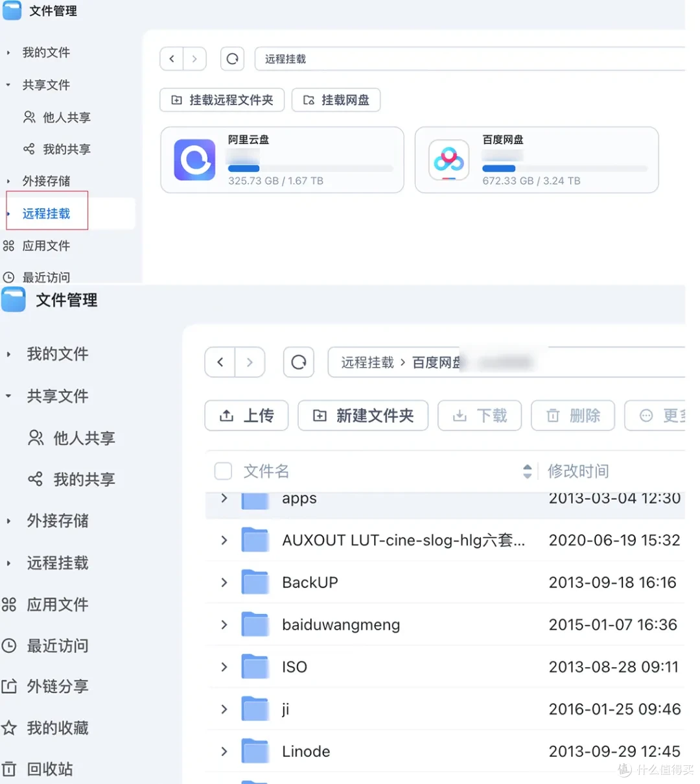Click the 我的共享 label in lower sidebar
The height and width of the screenshot is (784, 700).
point(84,479)
